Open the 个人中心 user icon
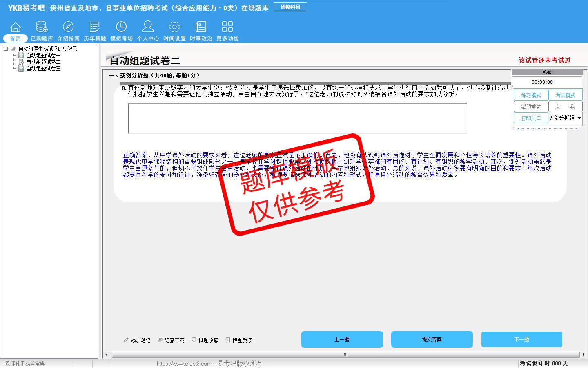The height and width of the screenshot is (368, 588). pyautogui.click(x=148, y=27)
